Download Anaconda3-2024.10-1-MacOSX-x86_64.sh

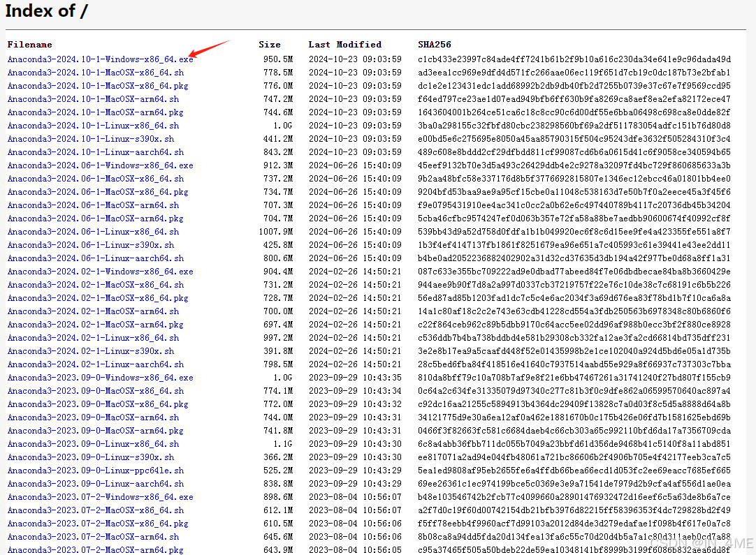[x=96, y=73]
